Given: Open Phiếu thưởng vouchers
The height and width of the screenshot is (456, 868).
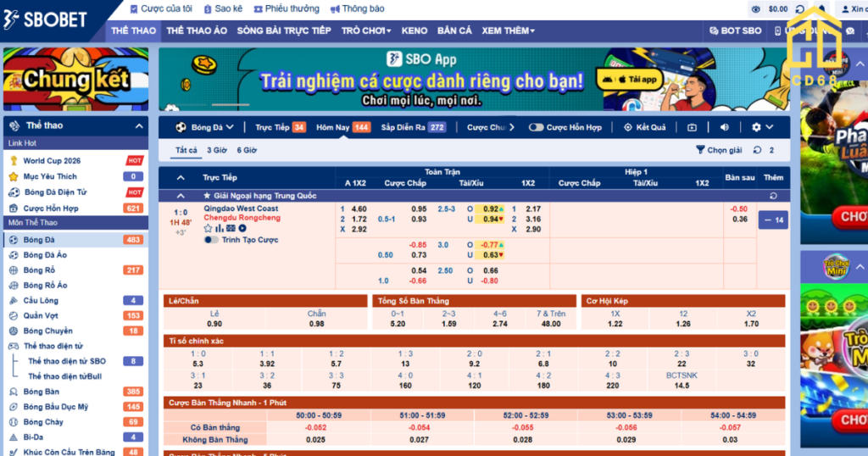Looking at the screenshot, I should [287, 8].
